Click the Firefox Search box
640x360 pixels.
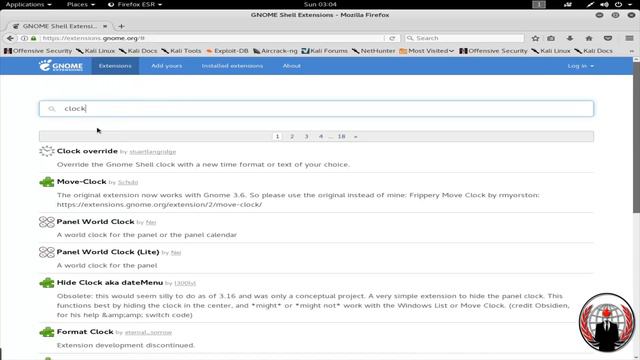click(x=464, y=38)
